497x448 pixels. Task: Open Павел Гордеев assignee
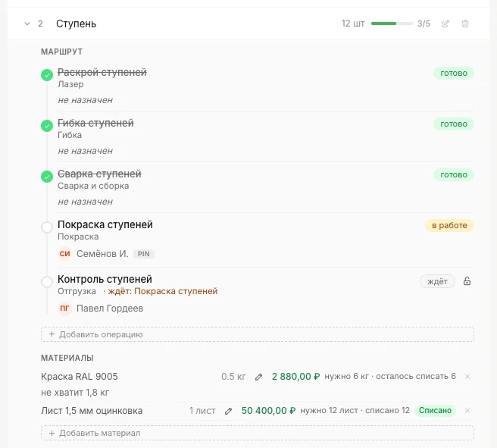(x=110, y=309)
